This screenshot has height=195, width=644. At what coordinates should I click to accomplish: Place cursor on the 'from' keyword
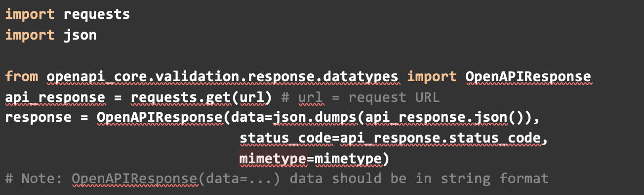coord(22,77)
